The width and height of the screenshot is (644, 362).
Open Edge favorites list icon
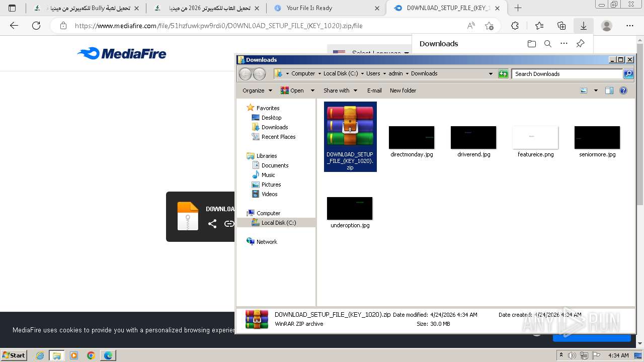539,26
